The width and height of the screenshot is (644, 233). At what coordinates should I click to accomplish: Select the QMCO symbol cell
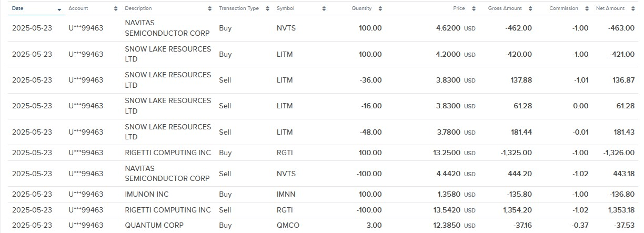coord(288,225)
